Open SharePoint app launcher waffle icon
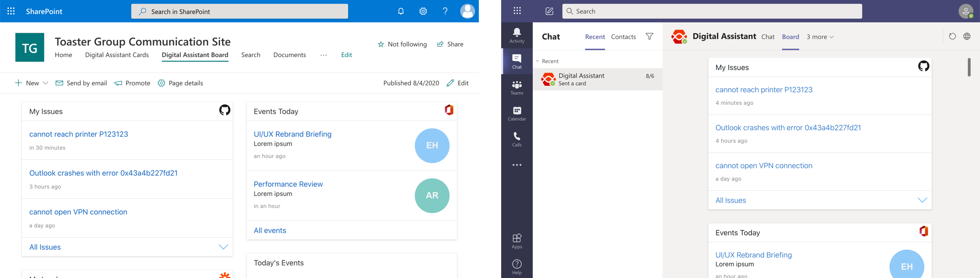Image resolution: width=980 pixels, height=278 pixels. click(x=11, y=11)
